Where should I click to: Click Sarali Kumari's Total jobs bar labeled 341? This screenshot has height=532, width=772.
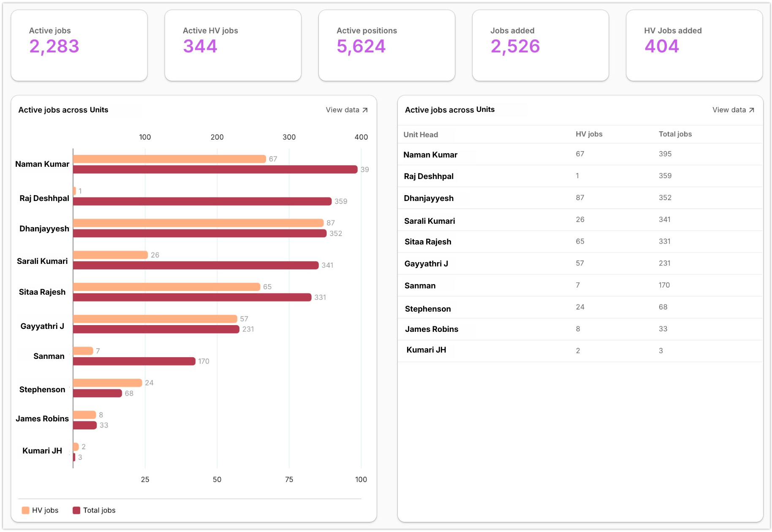196,265
